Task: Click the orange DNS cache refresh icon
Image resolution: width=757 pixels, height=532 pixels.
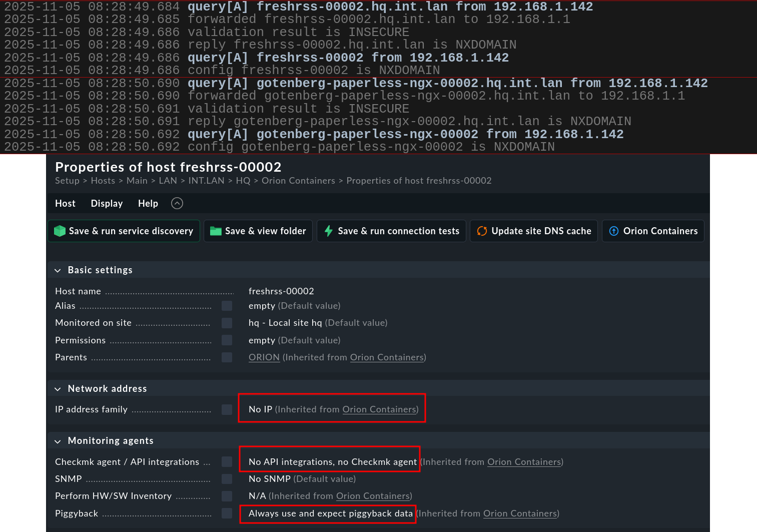Action: click(482, 231)
